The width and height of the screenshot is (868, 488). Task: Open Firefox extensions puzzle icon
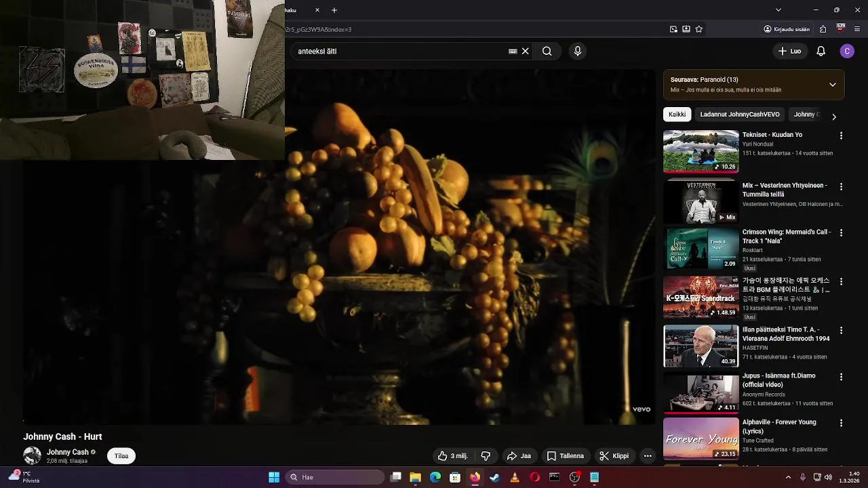[823, 29]
